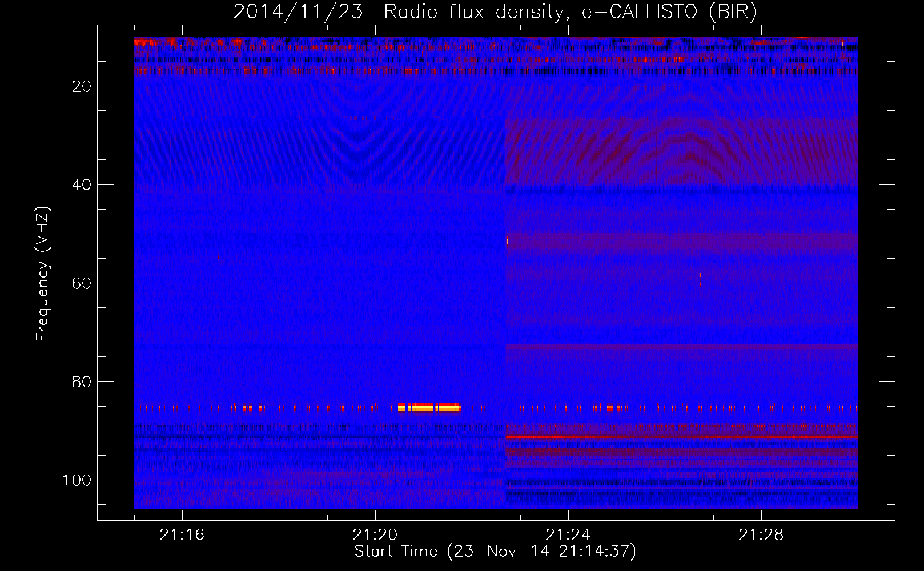Click the 60 frequency tick label
This screenshot has width=924, height=571.
pyautogui.click(x=82, y=284)
